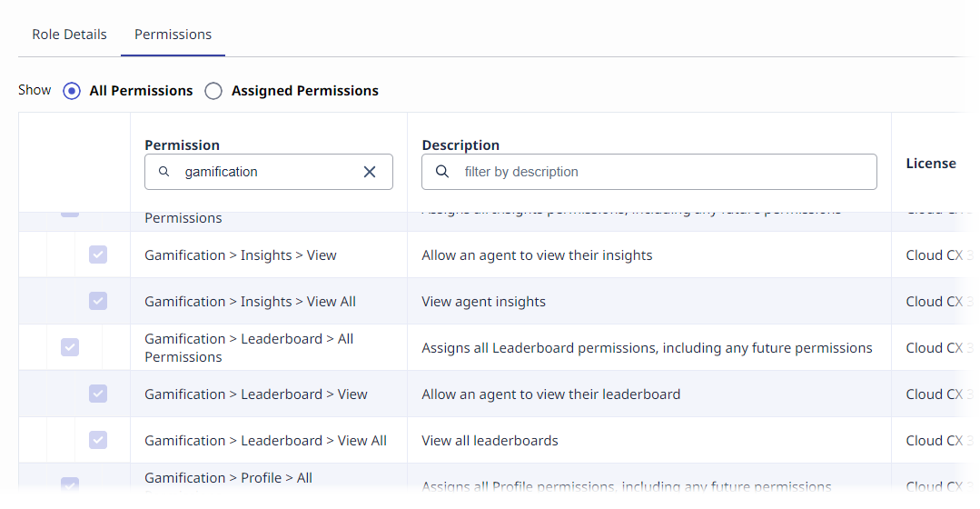The height and width of the screenshot is (509, 980).
Task: Switch to the Role Details tab
Action: [x=69, y=35]
